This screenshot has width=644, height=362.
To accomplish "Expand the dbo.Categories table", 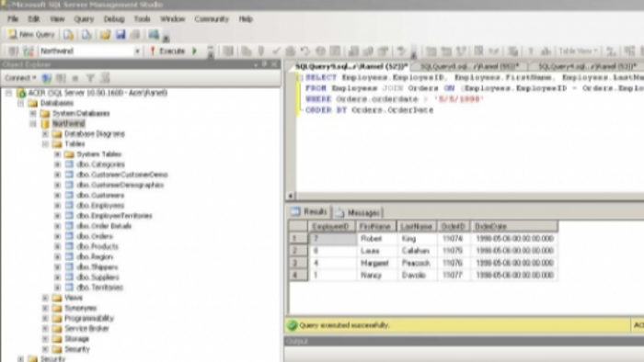I will tap(57, 164).
